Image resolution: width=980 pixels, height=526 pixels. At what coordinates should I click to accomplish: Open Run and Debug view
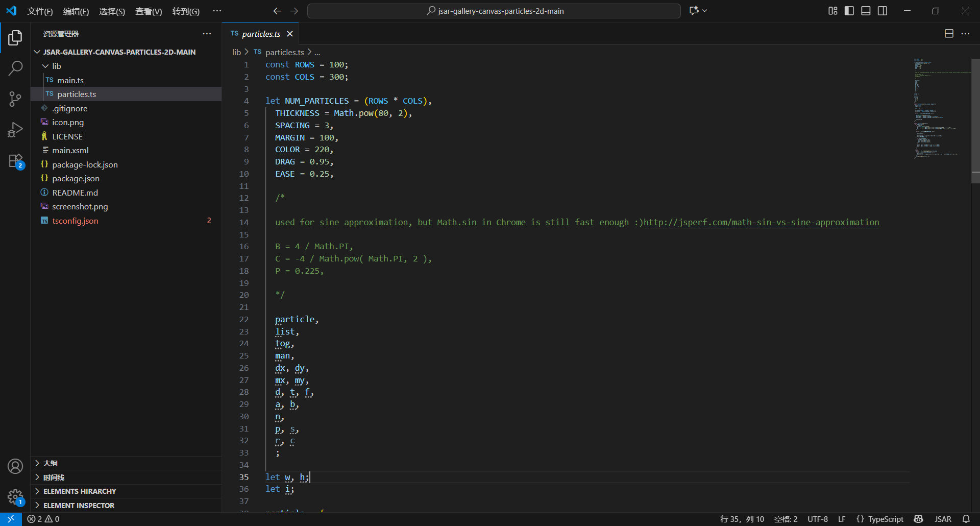[x=15, y=130]
